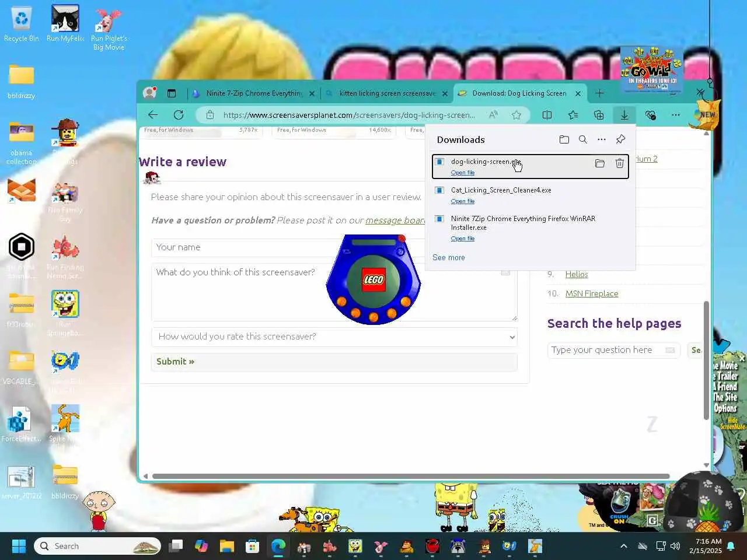Select the VBCABLE folder on desktop
Image resolution: width=747 pixels, height=560 pixels.
point(22,367)
